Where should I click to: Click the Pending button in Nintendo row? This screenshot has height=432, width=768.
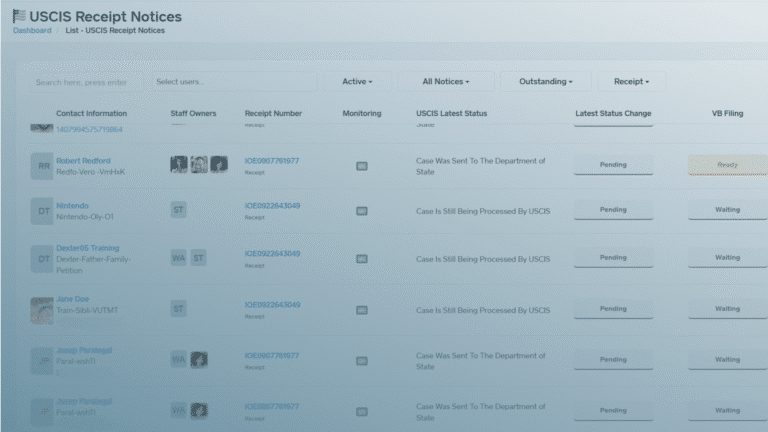tap(613, 210)
